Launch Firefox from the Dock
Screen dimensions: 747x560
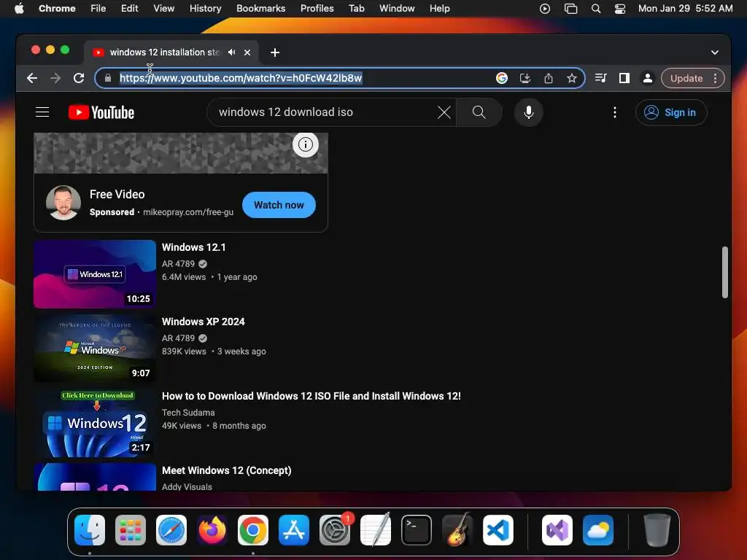[x=212, y=530]
